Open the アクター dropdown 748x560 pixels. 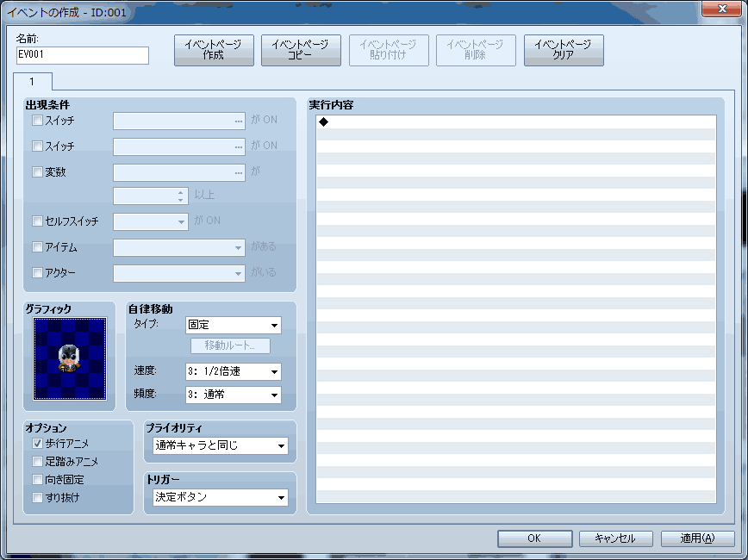pos(179,273)
